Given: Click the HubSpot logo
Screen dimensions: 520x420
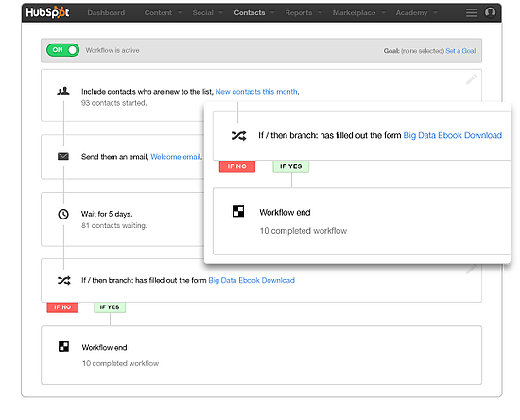Looking at the screenshot, I should (x=47, y=12).
